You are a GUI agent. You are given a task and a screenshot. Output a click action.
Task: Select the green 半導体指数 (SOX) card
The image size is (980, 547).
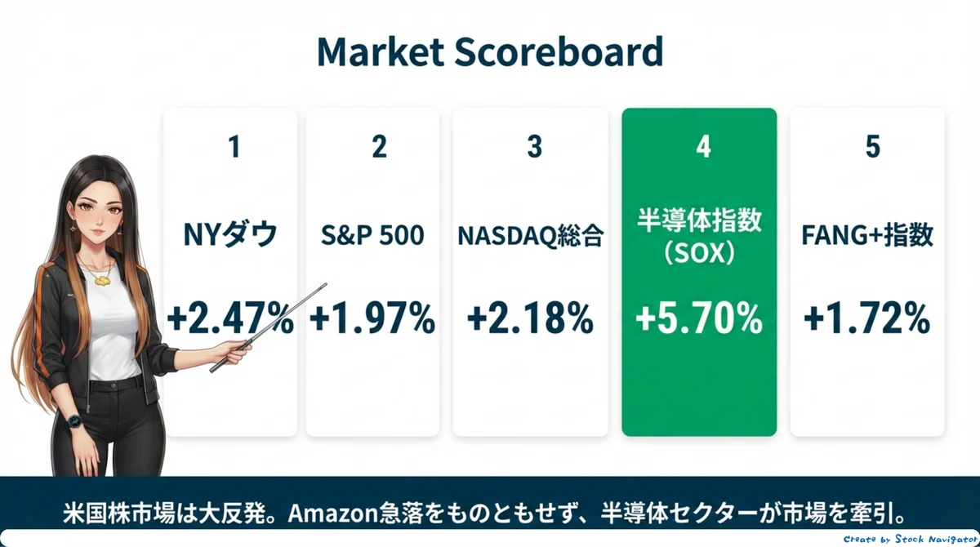pyautogui.click(x=699, y=272)
